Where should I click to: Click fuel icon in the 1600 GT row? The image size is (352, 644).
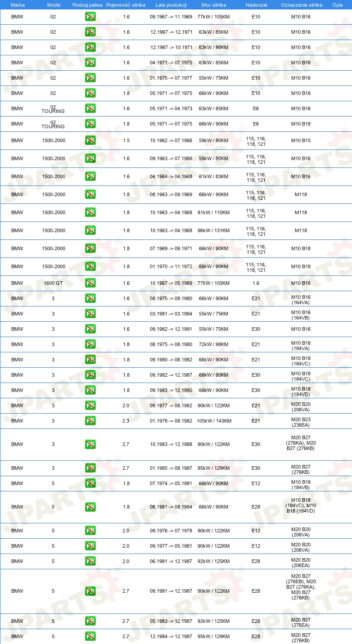tap(90, 283)
